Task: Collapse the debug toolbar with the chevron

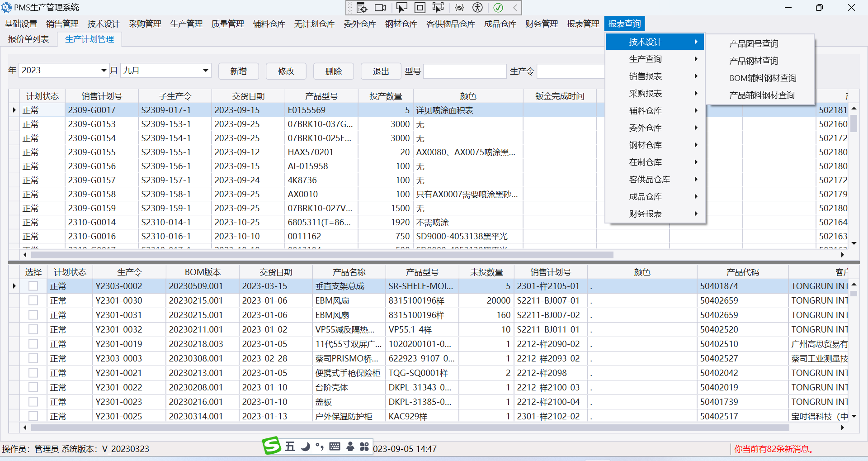Action: [515, 8]
